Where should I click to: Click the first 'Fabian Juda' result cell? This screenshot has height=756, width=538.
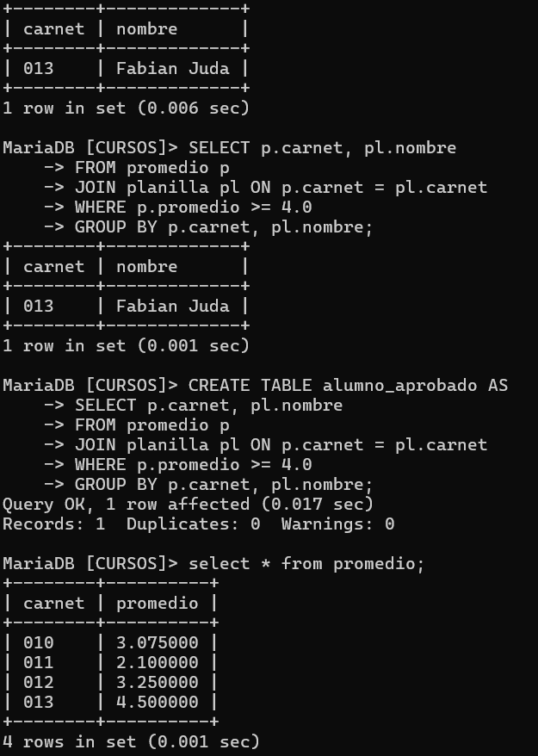coord(172,69)
